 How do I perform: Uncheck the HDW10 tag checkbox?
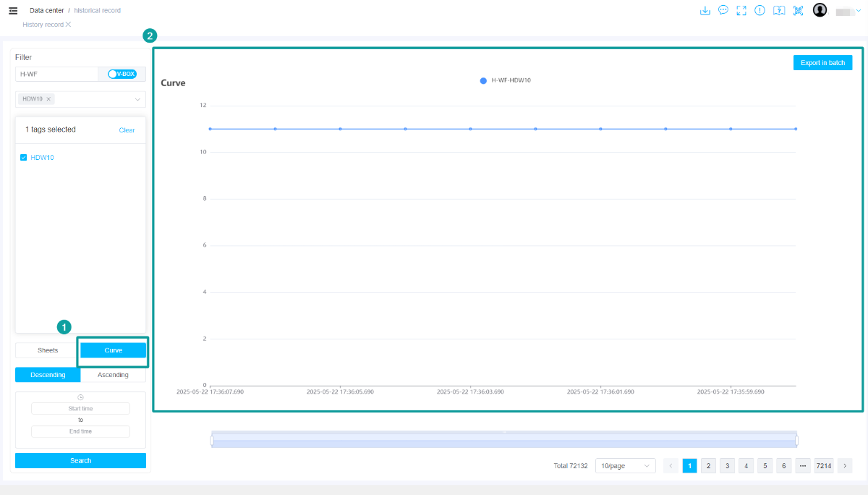pyautogui.click(x=24, y=157)
